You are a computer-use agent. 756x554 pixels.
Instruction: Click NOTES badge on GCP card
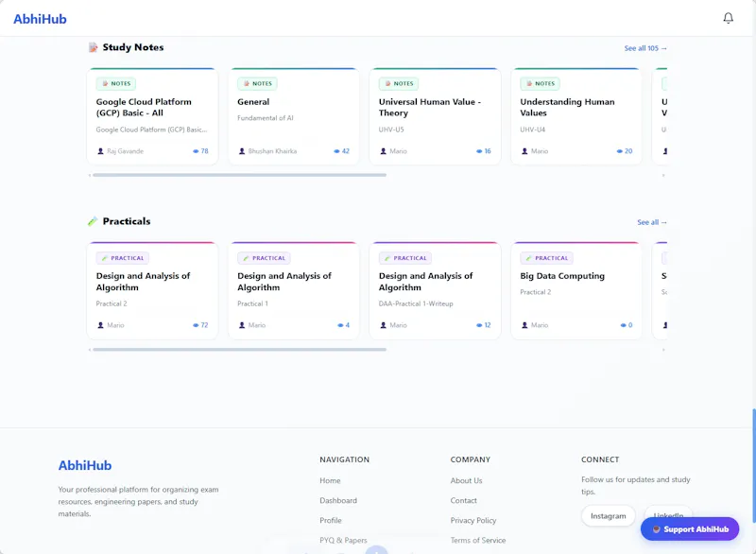coord(115,83)
